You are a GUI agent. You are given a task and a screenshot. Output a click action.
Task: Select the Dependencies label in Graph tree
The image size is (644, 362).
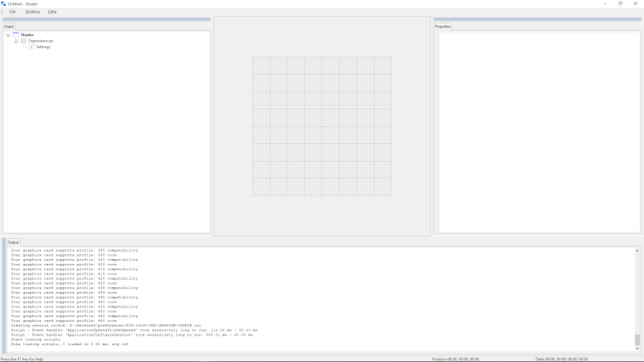tap(41, 41)
